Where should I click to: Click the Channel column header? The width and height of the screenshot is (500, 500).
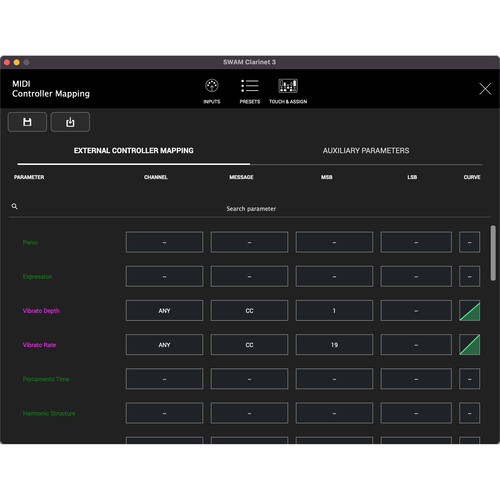point(156,177)
